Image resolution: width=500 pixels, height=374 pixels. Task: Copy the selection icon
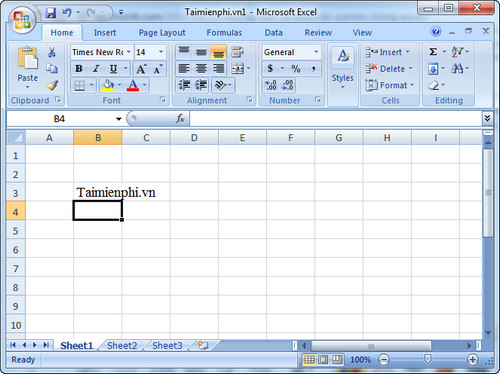pos(52,68)
